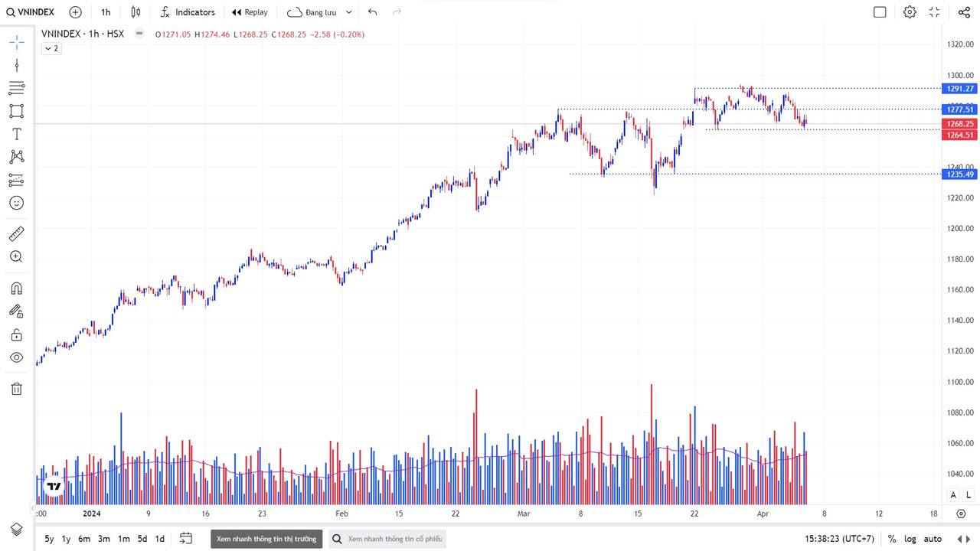Set date range to 5y
The width and height of the screenshot is (980, 551).
pyautogui.click(x=49, y=539)
